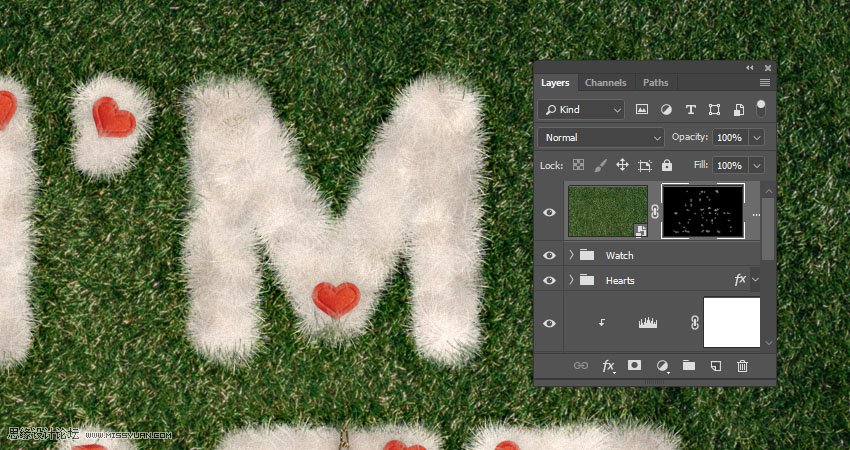Lock transparent pixels checkerboard icon
The image size is (850, 450).
(x=578, y=165)
